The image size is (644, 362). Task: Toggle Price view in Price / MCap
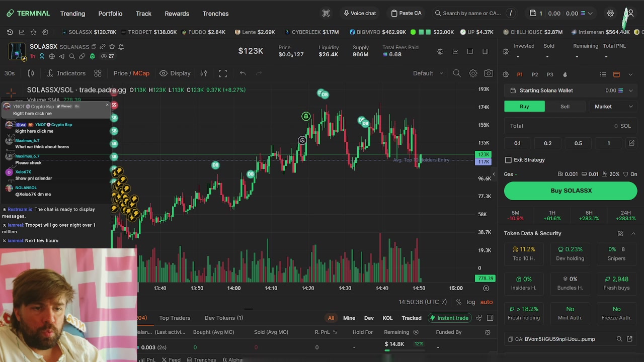(x=120, y=73)
